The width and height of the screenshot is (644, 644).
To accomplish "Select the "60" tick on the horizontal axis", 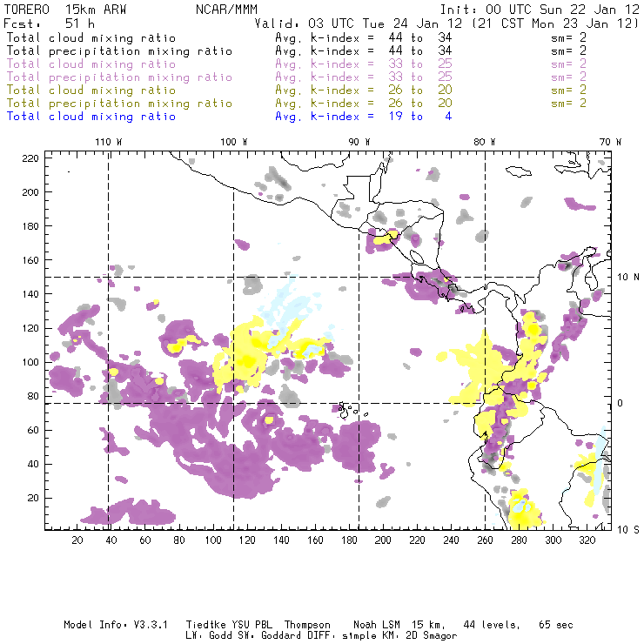I will coord(145,540).
